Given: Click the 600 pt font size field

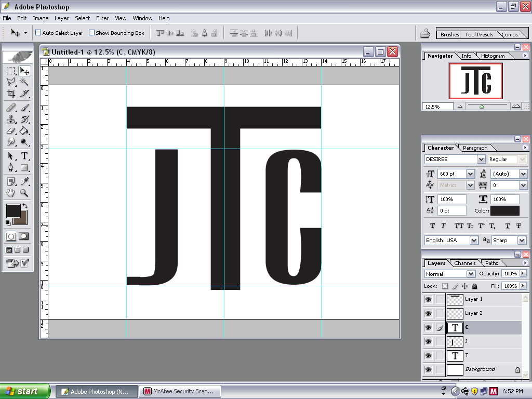Looking at the screenshot, I should click(x=451, y=174).
